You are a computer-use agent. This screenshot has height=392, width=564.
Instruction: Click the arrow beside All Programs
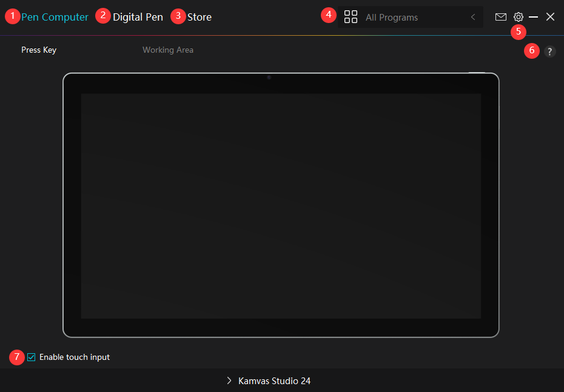tap(473, 17)
